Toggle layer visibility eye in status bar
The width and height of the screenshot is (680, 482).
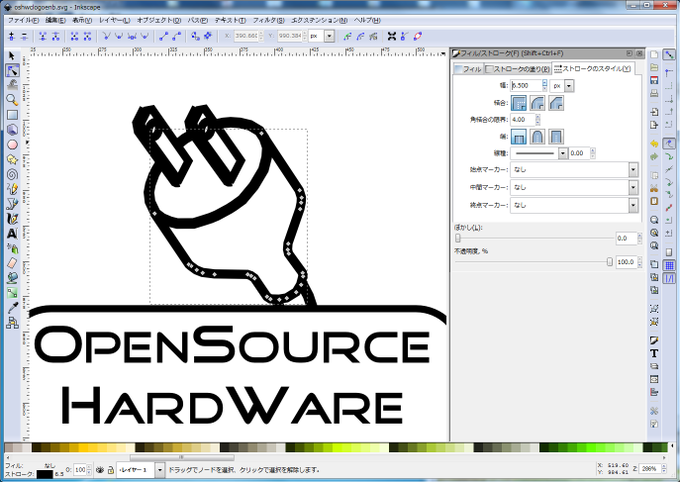pyautogui.click(x=100, y=470)
